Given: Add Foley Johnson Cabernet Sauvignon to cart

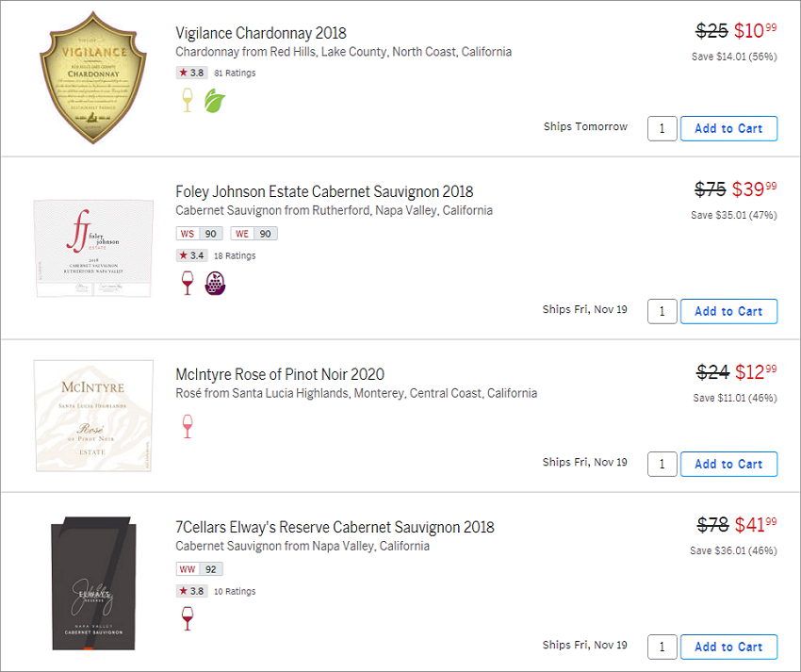Looking at the screenshot, I should tap(728, 311).
